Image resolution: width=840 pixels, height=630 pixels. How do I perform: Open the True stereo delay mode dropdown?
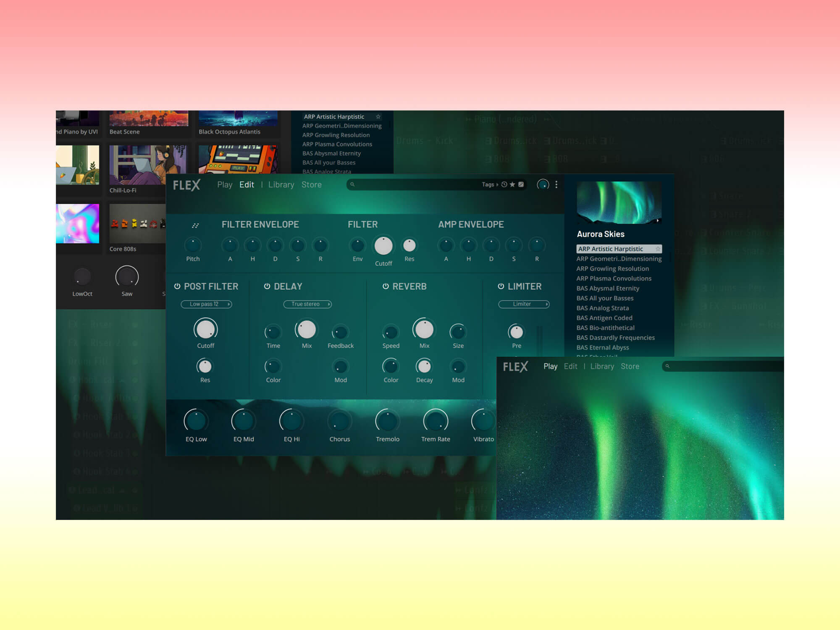point(307,304)
